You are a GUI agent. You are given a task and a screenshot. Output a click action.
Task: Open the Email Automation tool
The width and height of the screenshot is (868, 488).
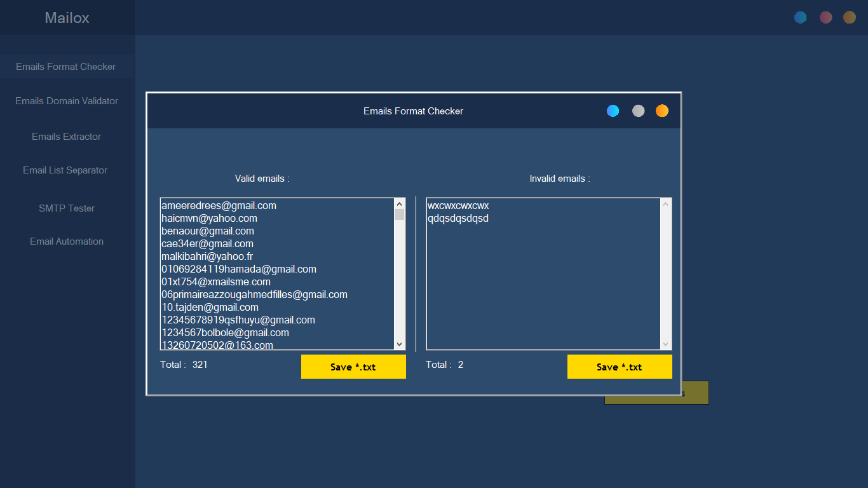coord(66,241)
